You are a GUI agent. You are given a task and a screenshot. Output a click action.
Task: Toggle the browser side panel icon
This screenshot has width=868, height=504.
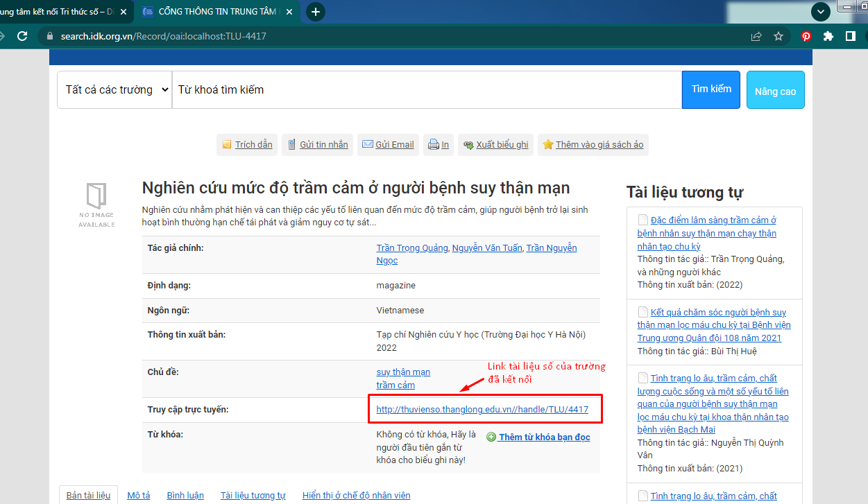pos(850,36)
